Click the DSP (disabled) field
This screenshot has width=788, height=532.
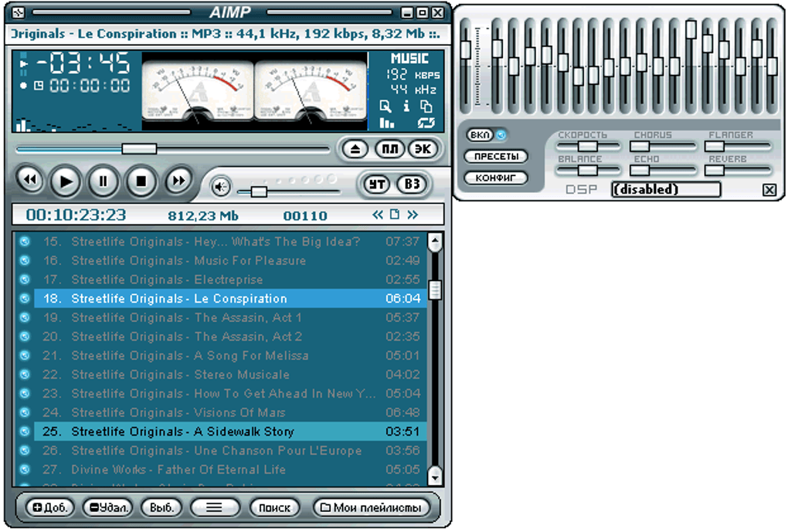666,189
